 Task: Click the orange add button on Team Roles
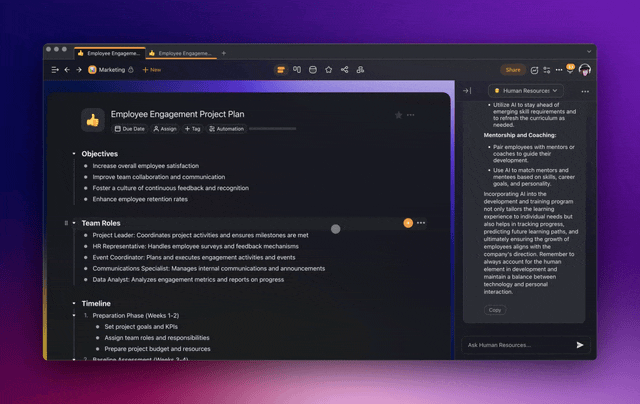(x=407, y=223)
